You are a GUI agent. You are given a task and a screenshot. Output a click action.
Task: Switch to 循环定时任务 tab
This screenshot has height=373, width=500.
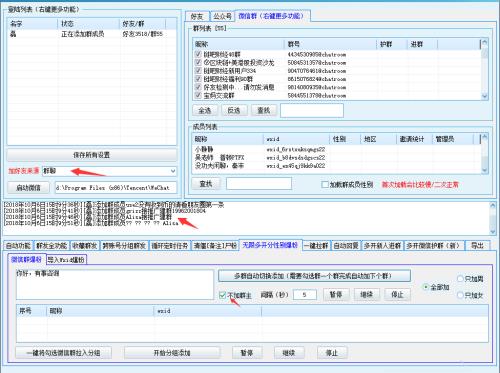(170, 246)
